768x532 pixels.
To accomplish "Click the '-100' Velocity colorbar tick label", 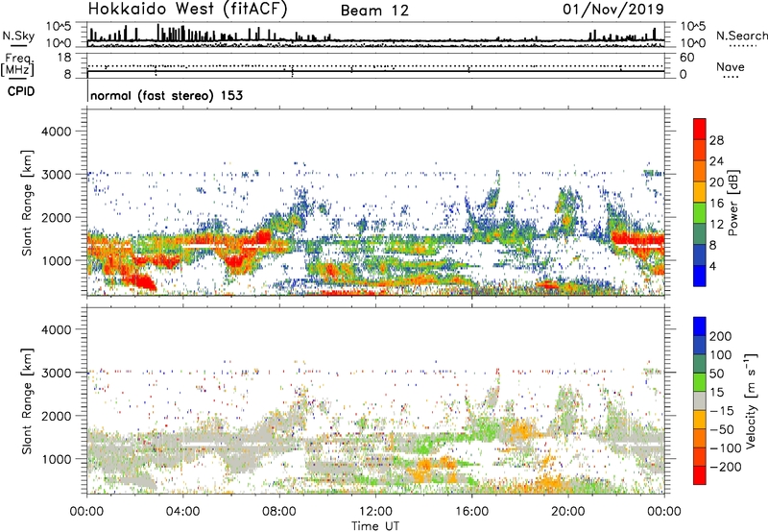I will coord(726,448).
